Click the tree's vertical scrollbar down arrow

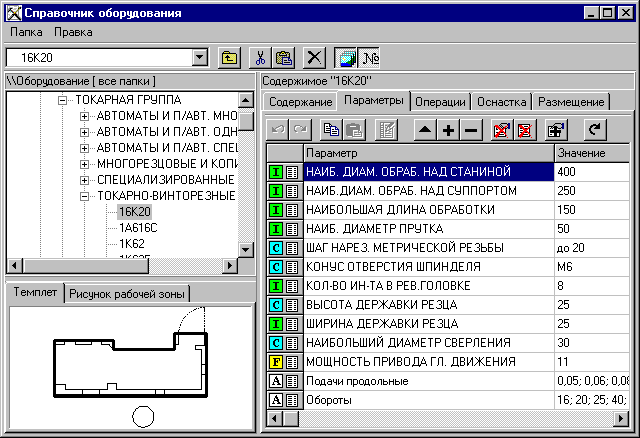pos(246,249)
